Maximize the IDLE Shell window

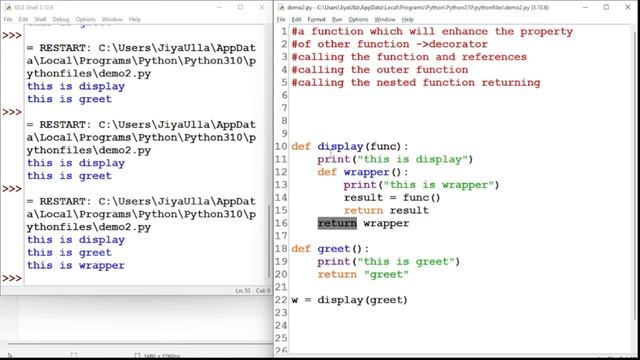240,7
